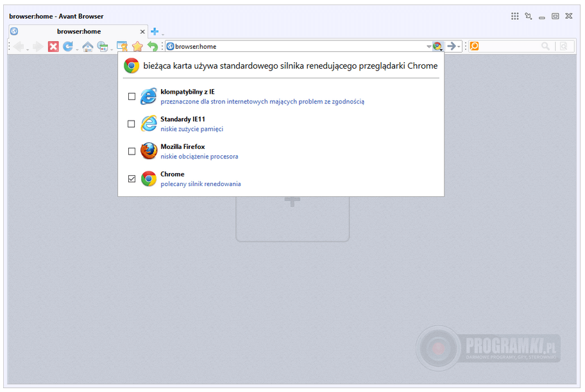Minimize the Avant Browser window

click(542, 17)
